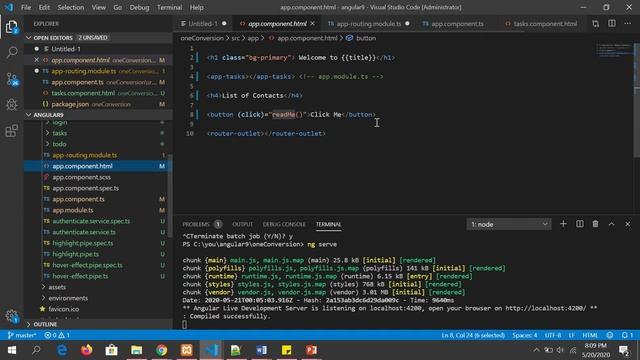This screenshot has width=640, height=360.
Task: Expand the tasks folder
Action: 59,133
